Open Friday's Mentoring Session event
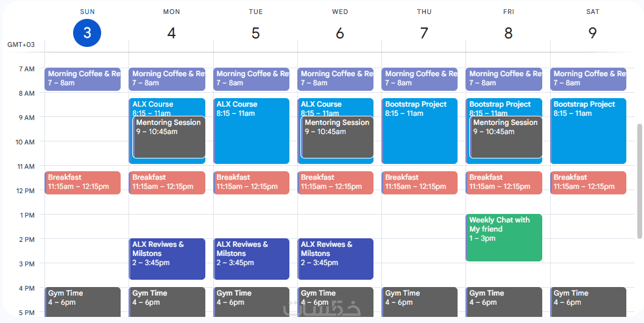Image resolution: width=644 pixels, height=323 pixels. point(506,137)
